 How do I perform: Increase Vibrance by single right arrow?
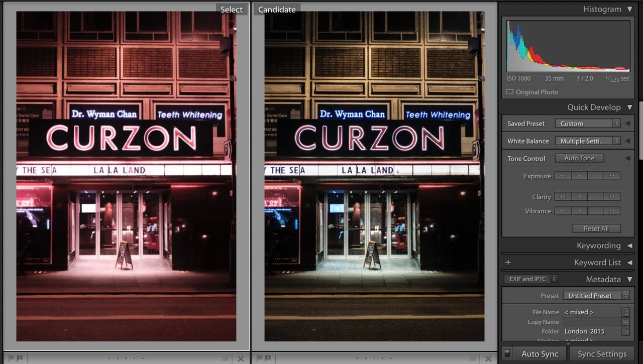tap(595, 211)
